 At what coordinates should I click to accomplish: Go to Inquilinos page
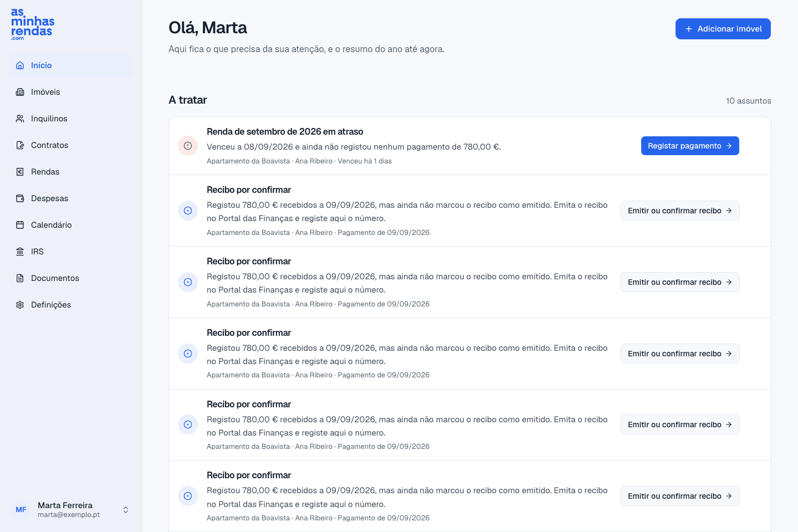[x=70, y=119]
